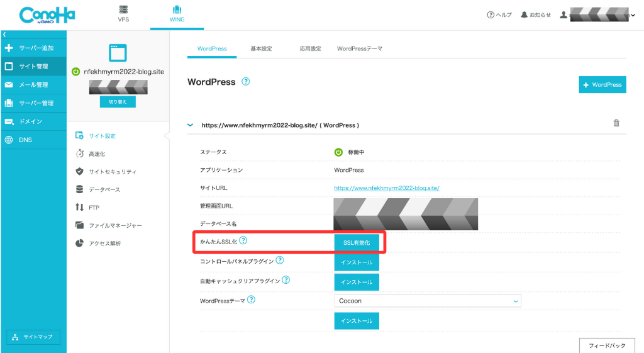Collapse the site row using its chevron
Viewport: 644px width, 353px height.
point(190,125)
